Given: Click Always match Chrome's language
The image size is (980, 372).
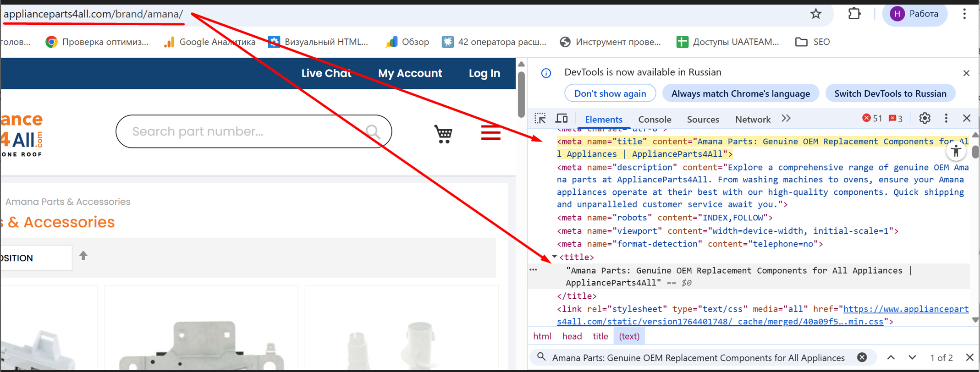Looking at the screenshot, I should click(x=741, y=93).
